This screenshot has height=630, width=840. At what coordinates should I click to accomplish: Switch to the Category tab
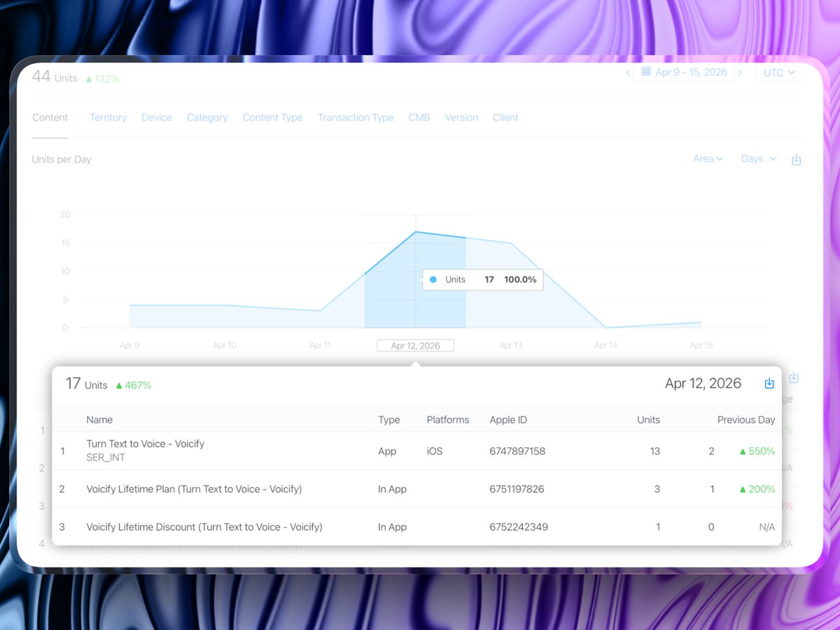tap(207, 118)
